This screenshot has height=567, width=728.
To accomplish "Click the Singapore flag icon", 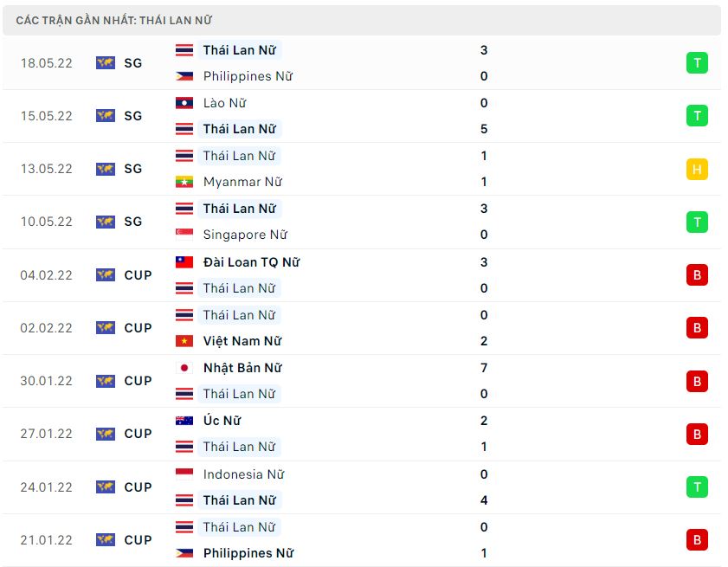I will (x=184, y=235).
